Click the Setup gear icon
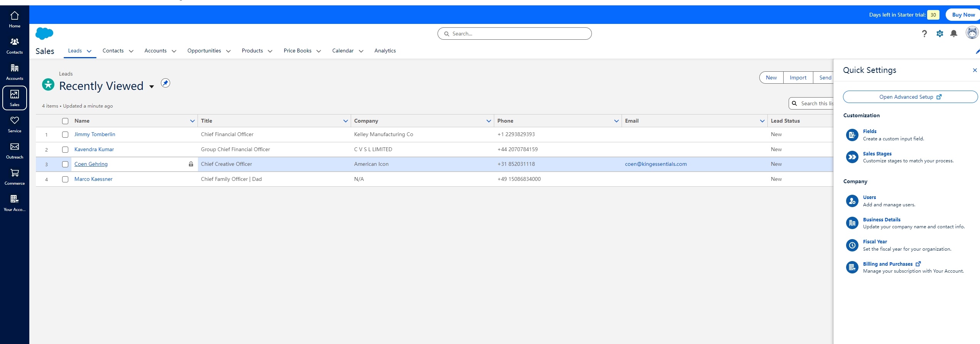This screenshot has width=980, height=344. [939, 34]
